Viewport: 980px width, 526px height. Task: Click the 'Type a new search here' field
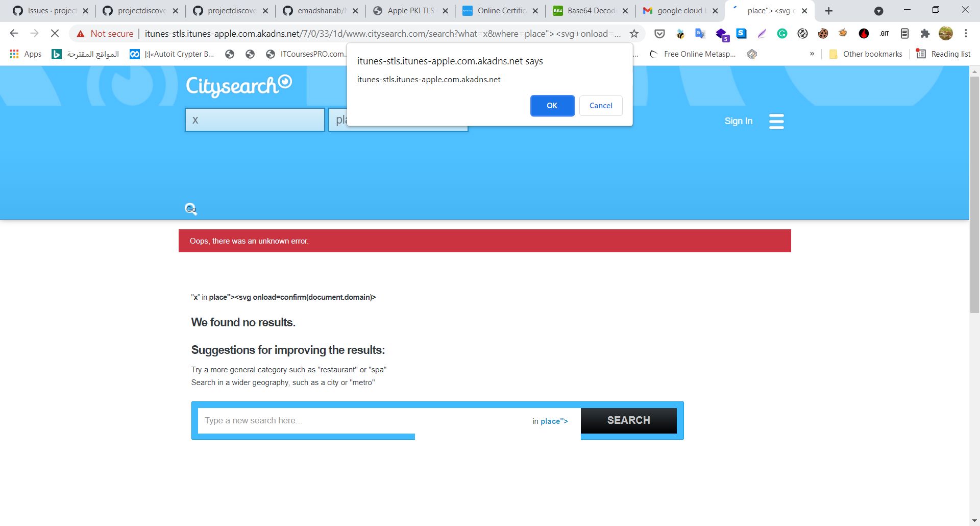[362, 421]
